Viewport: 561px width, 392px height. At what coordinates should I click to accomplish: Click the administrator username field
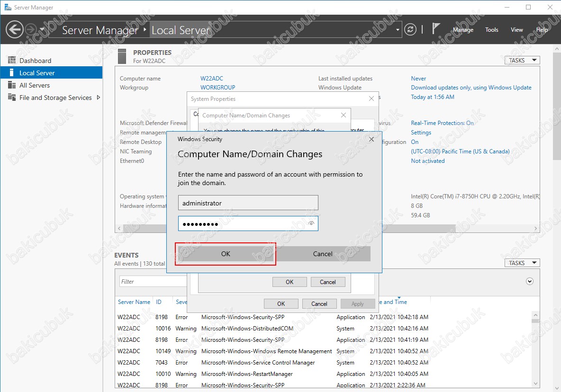click(x=248, y=203)
